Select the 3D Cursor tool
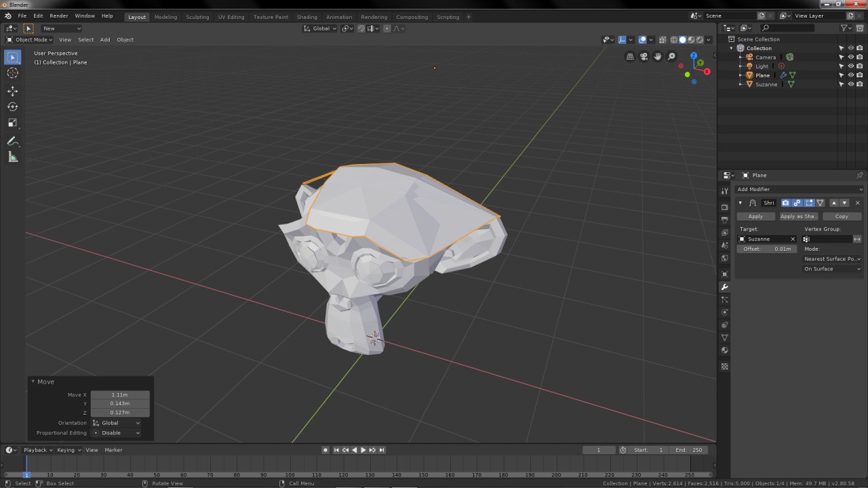This screenshot has width=868, height=488. [x=12, y=73]
